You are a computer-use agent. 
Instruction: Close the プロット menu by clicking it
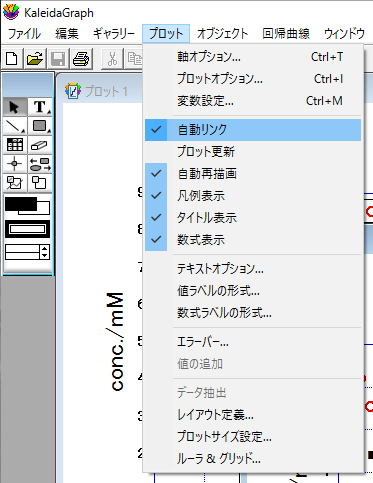click(x=166, y=34)
